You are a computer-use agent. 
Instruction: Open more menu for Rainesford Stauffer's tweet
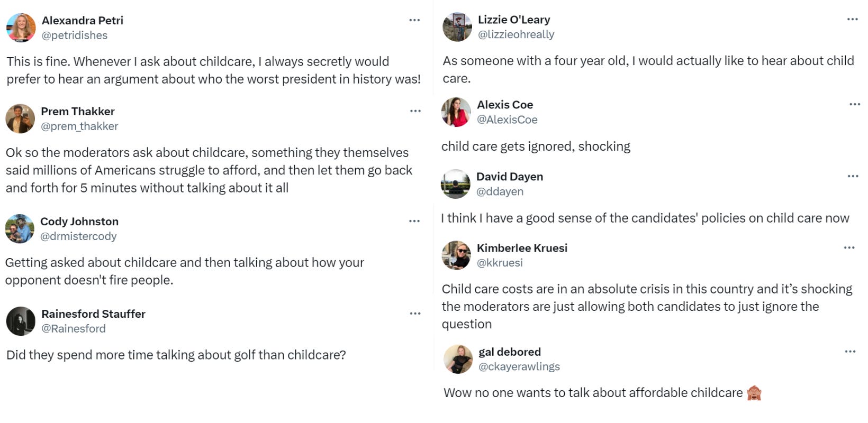tap(415, 314)
